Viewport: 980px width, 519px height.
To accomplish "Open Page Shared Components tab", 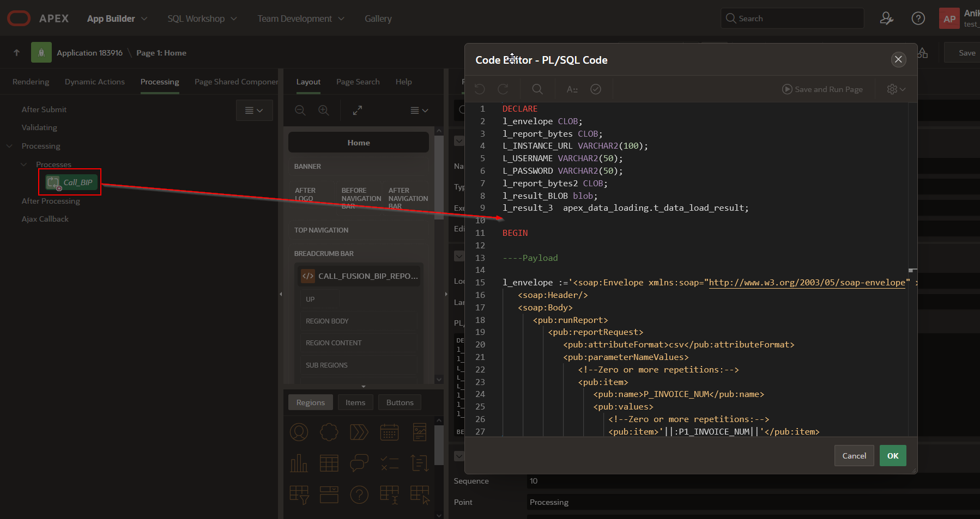I will (x=236, y=82).
